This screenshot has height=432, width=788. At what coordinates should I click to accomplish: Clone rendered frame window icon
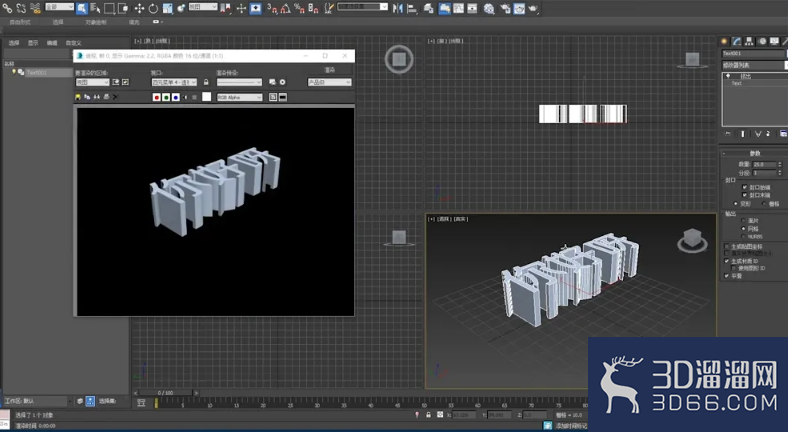coord(96,97)
